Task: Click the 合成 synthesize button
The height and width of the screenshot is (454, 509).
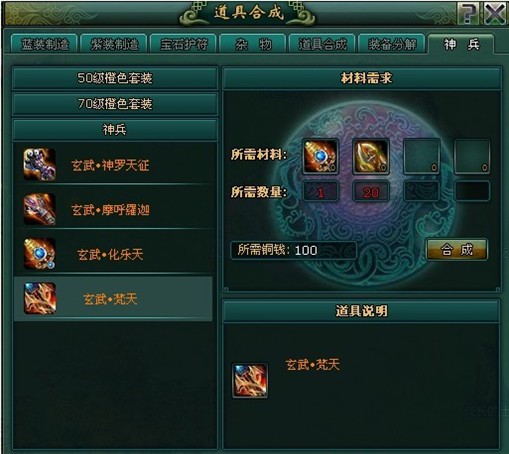Action: point(457,249)
